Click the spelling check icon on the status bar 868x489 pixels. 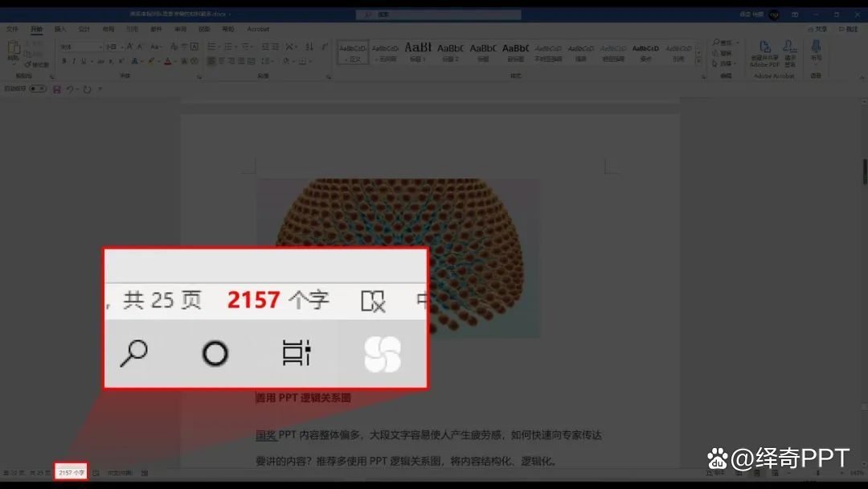(x=94, y=472)
